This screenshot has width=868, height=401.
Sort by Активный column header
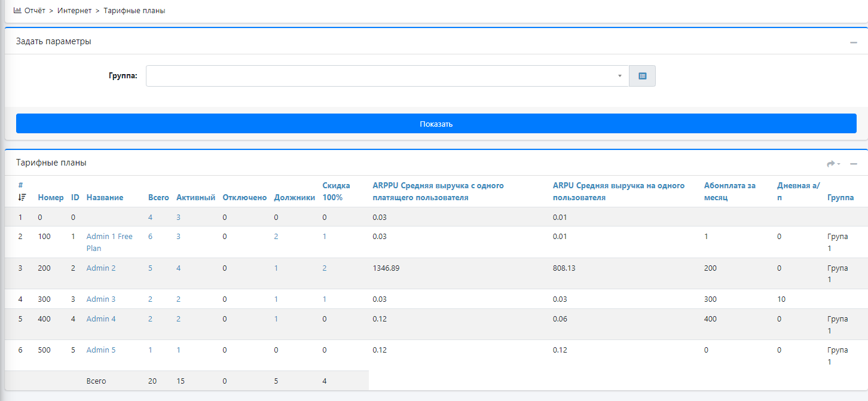tap(195, 197)
